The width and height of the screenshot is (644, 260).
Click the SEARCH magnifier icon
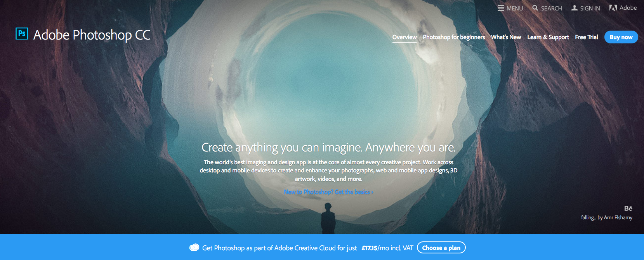[535, 8]
